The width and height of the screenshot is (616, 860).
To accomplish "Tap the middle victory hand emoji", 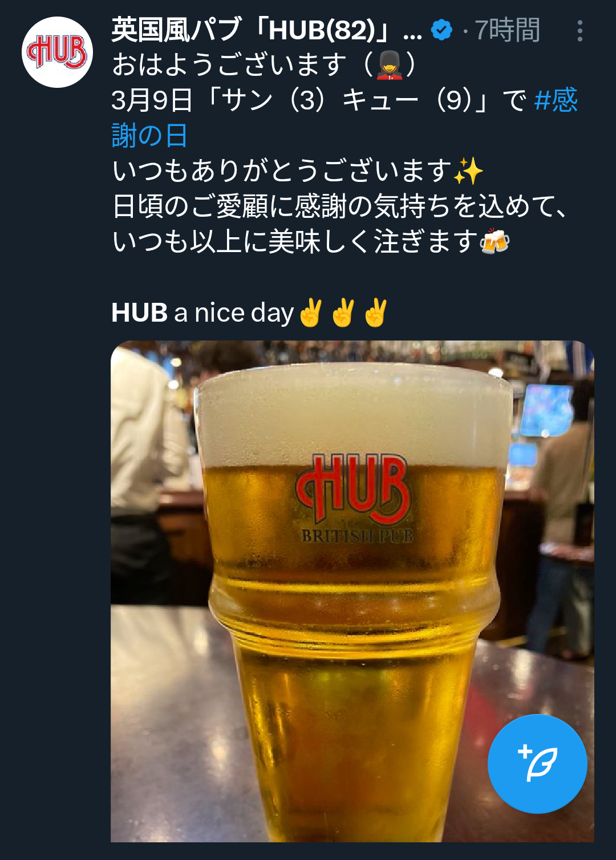I will (343, 313).
